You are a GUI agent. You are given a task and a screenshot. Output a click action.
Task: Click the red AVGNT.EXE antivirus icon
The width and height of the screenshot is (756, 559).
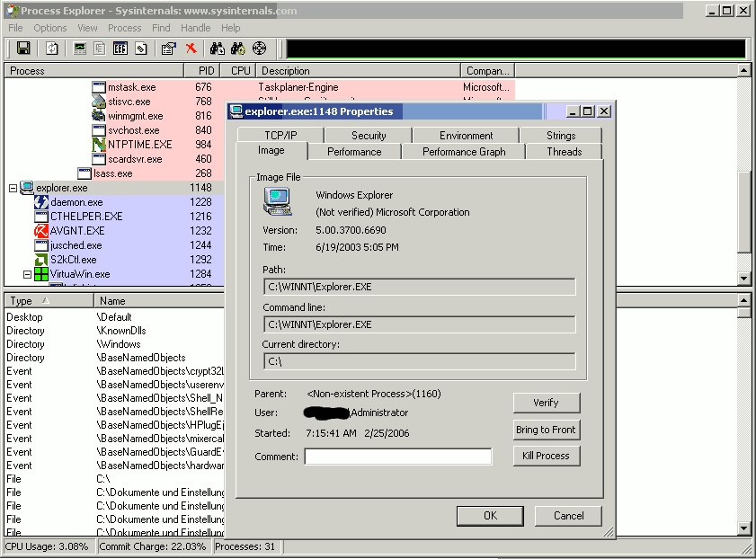point(41,231)
